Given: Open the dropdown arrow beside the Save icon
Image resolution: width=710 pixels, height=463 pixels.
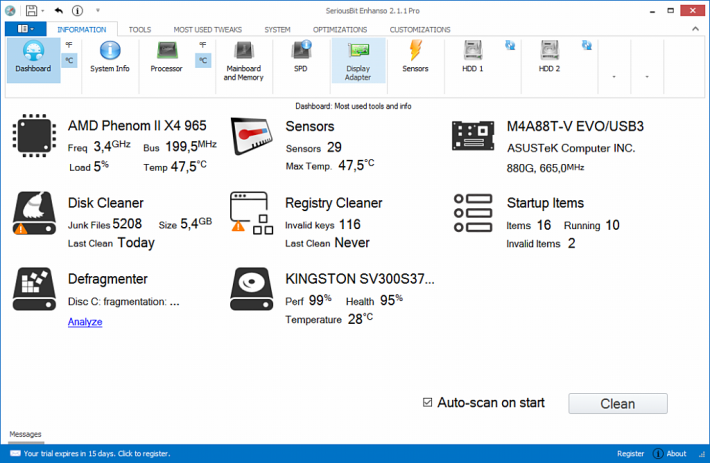Looking at the screenshot, I should (43, 10).
